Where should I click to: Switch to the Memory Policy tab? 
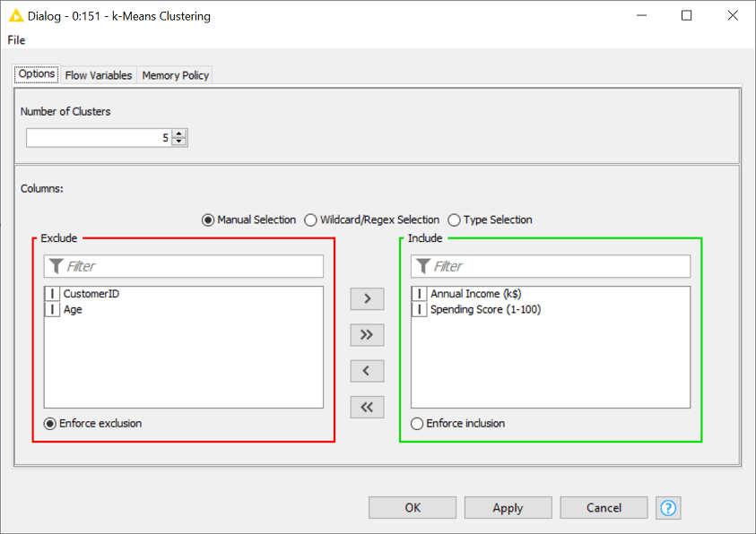[175, 75]
